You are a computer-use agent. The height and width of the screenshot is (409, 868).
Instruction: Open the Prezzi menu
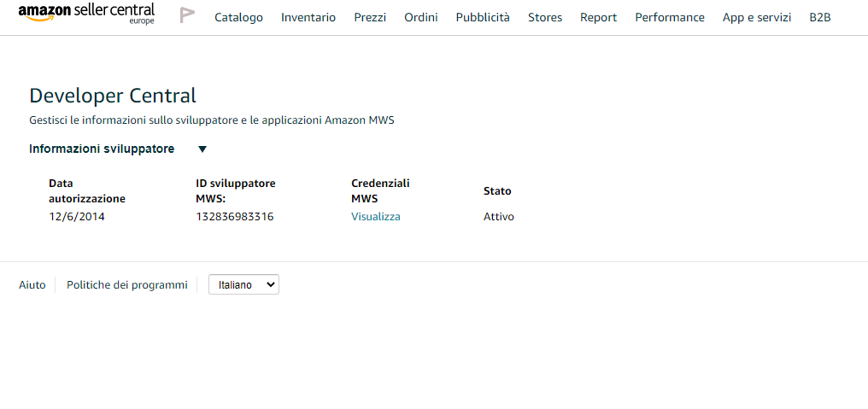tap(370, 17)
